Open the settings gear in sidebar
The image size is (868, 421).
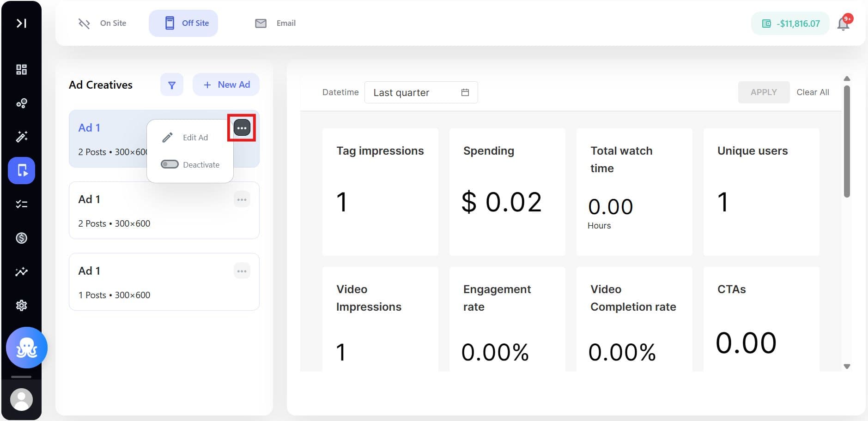[21, 306]
